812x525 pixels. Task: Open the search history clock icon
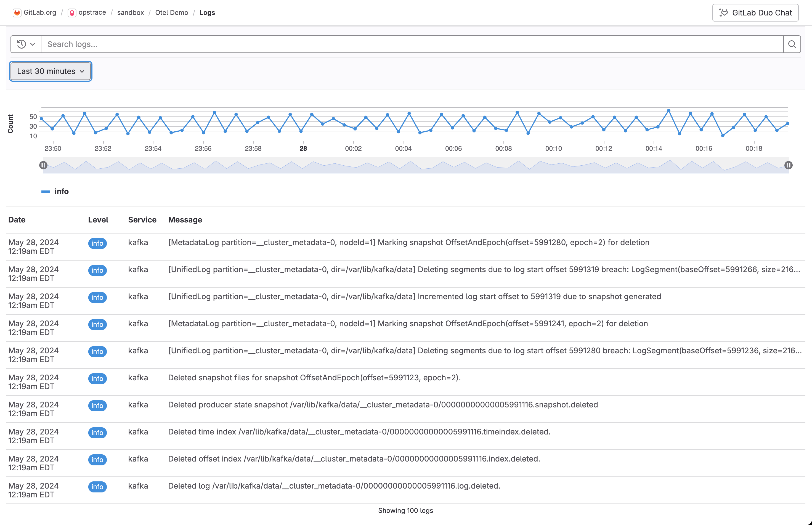[22, 44]
